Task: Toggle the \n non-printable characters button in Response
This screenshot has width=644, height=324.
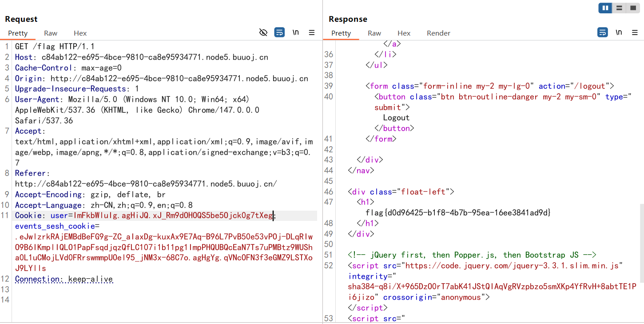Action: [x=619, y=32]
